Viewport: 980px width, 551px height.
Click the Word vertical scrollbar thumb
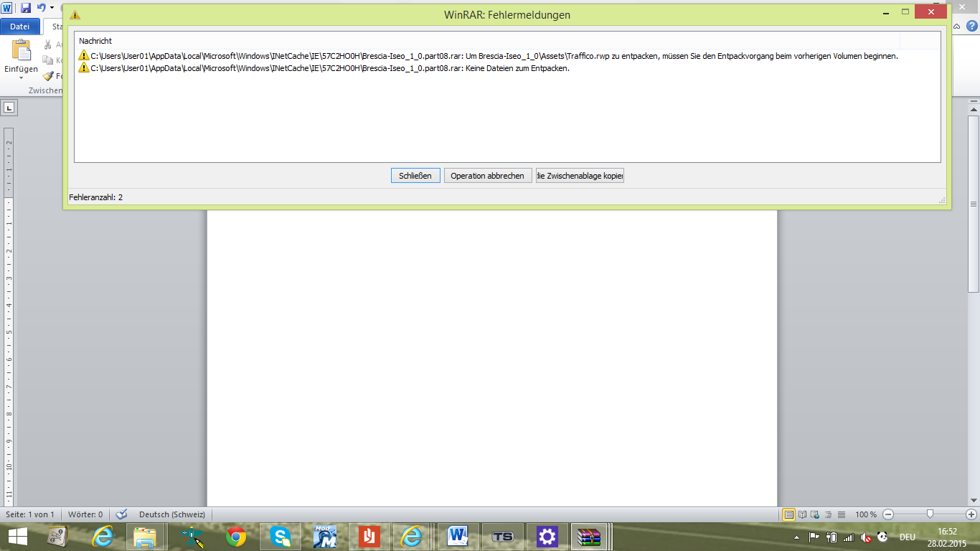pos(974,203)
